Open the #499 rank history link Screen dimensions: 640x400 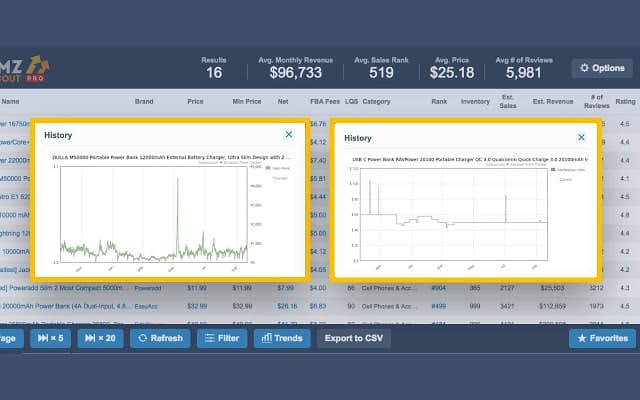[x=439, y=306]
